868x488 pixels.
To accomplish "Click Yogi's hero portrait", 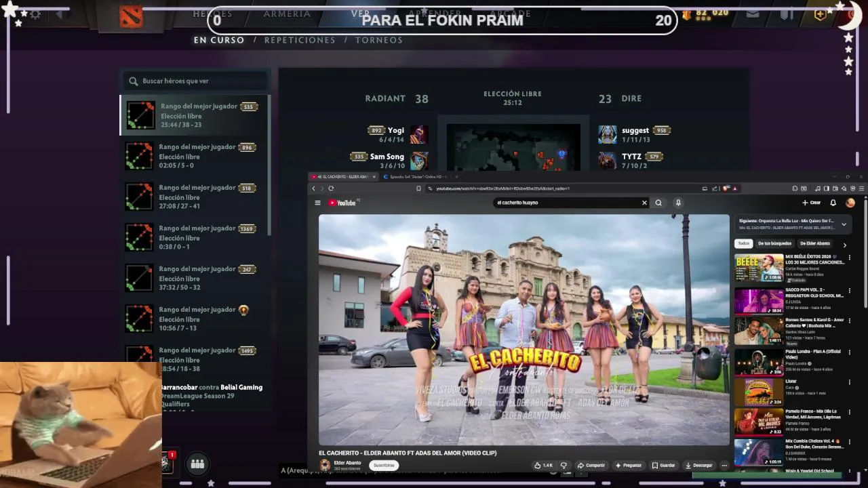I will [418, 134].
